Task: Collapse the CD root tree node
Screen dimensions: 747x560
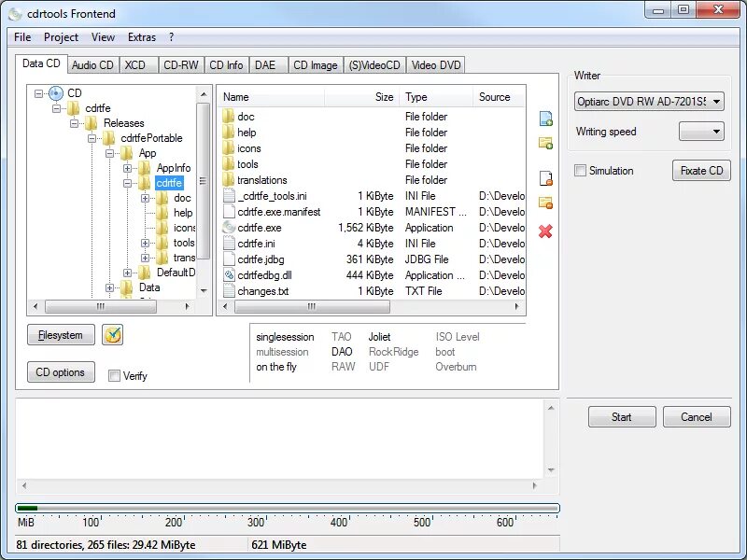Action: (x=38, y=93)
